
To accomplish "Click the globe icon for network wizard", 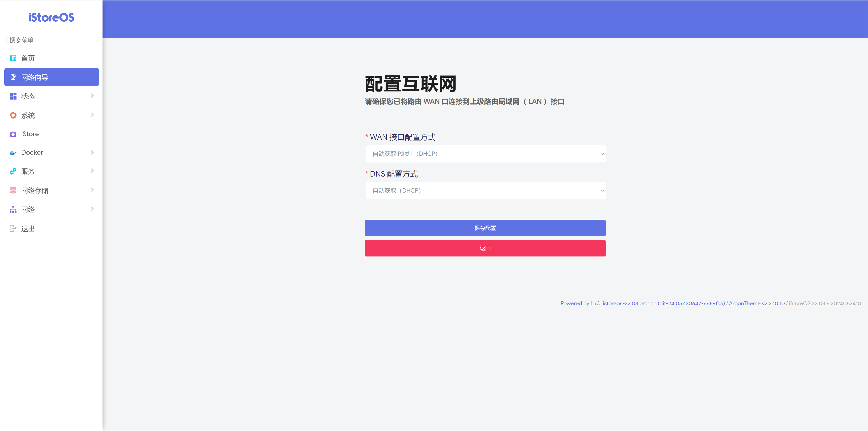I will 13,77.
